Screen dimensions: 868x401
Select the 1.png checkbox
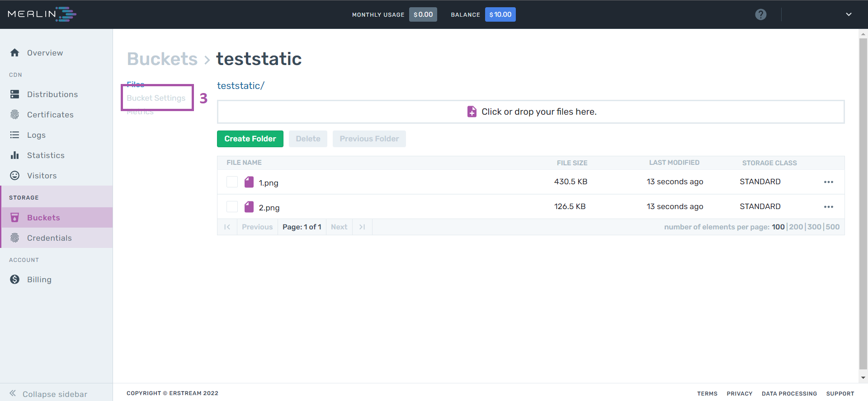[232, 182]
